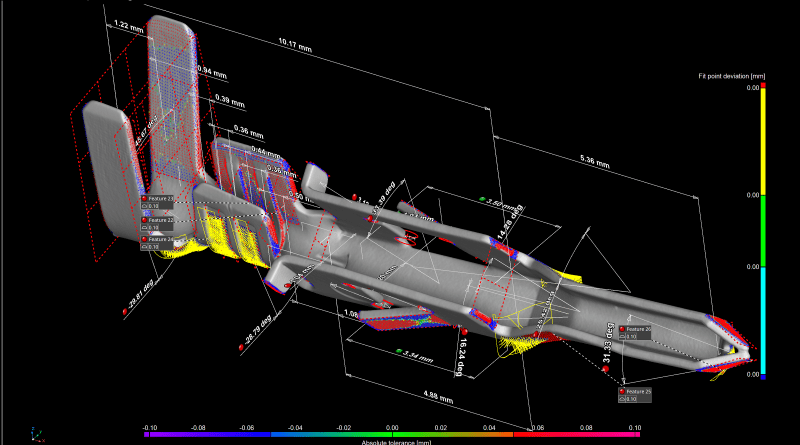Click the red status dot on Feature 24
The width and height of the screenshot is (800, 445).
(x=144, y=239)
